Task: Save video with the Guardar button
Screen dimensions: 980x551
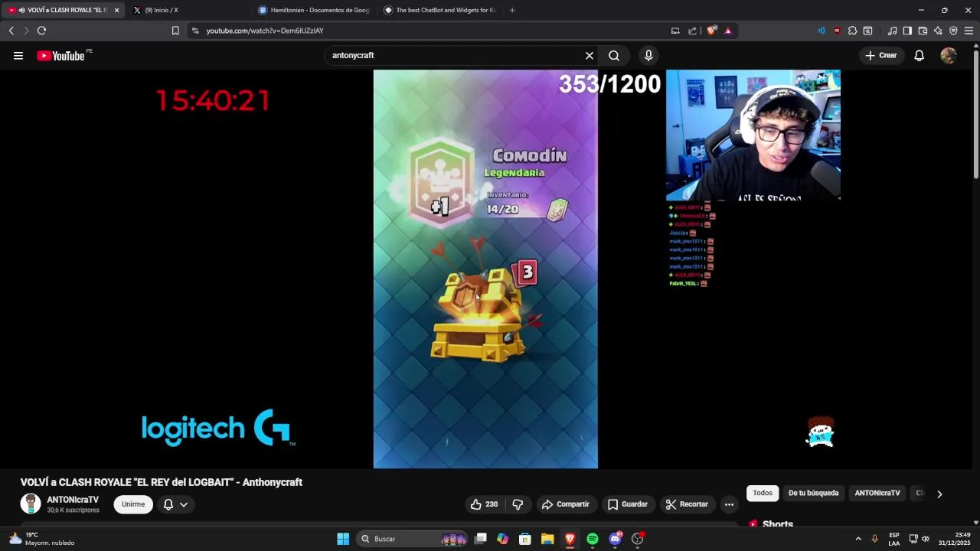Action: [x=628, y=504]
